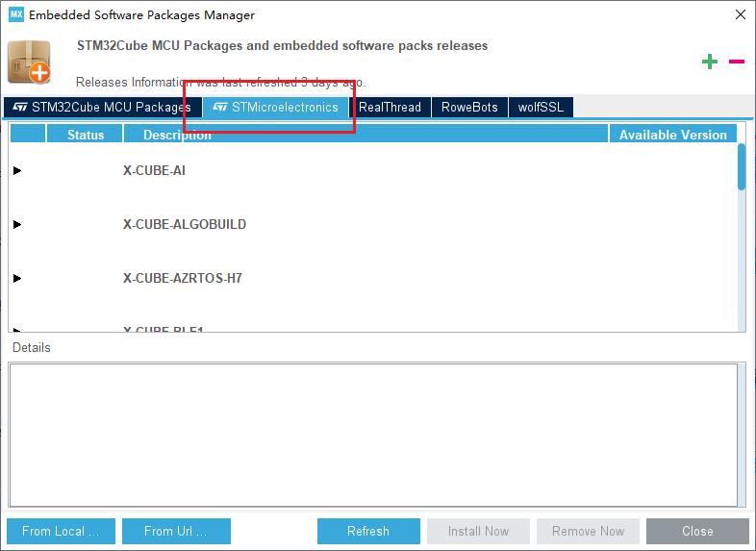Click the Available Version column header
Image resolution: width=756 pixels, height=551 pixels.
[672, 134]
